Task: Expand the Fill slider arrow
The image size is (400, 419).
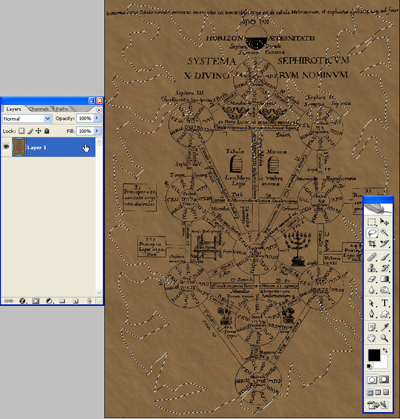Action: tap(97, 131)
